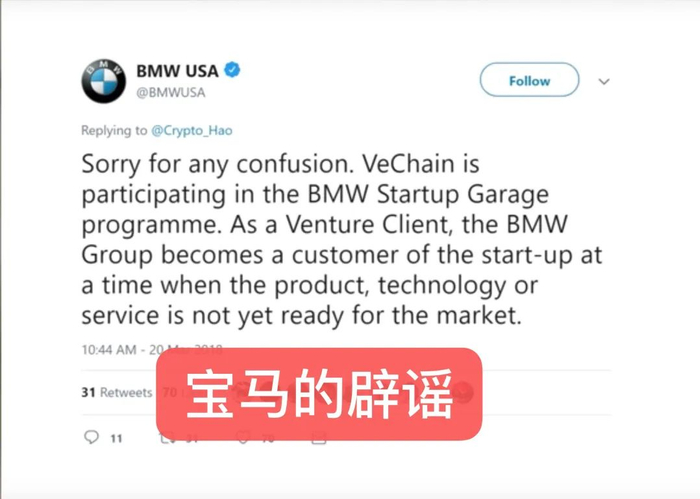
Task: Click the envelope direct message icon
Action: pyautogui.click(x=319, y=438)
